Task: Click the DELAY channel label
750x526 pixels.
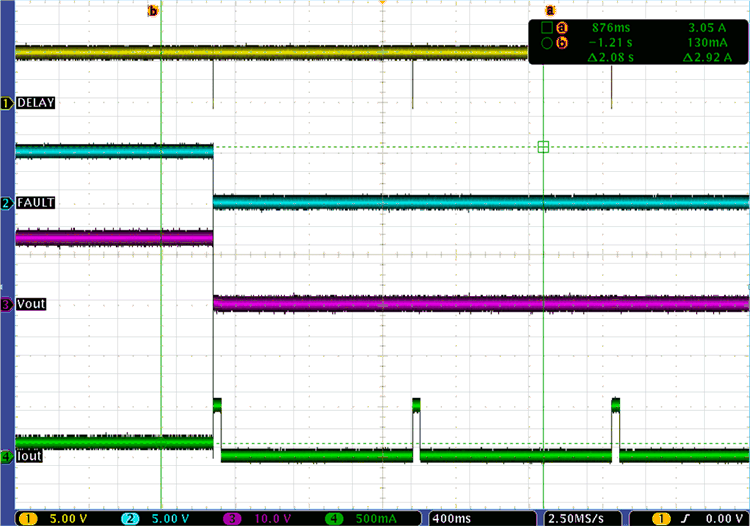Action: 36,103
